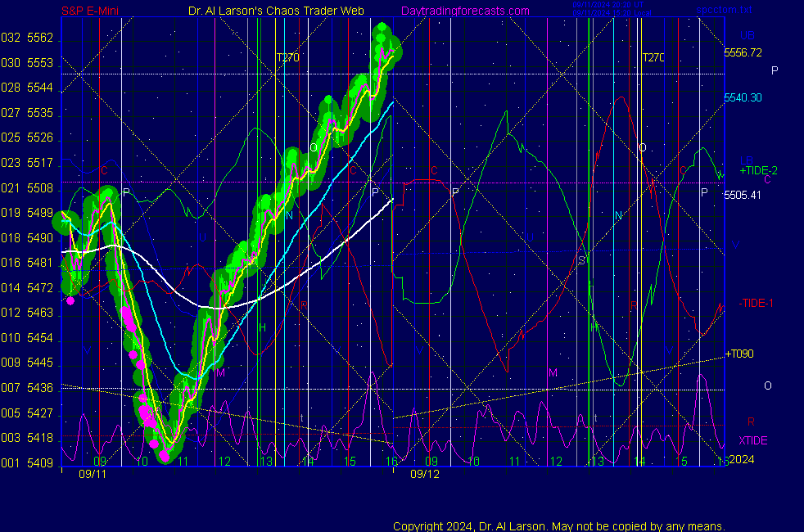Click the '005 5427' price axis label
The image size is (804, 532).
click(27, 413)
